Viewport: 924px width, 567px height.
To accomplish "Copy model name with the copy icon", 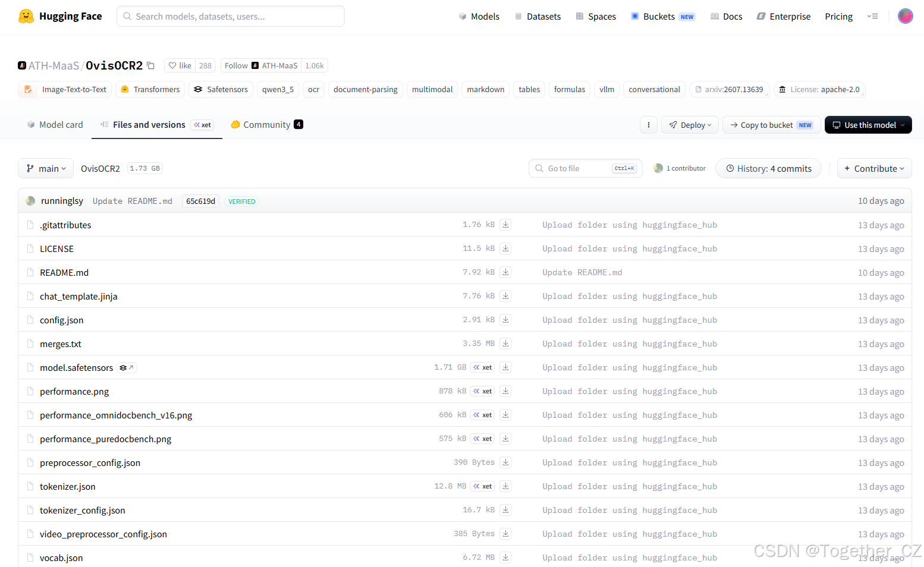I will click(x=151, y=65).
